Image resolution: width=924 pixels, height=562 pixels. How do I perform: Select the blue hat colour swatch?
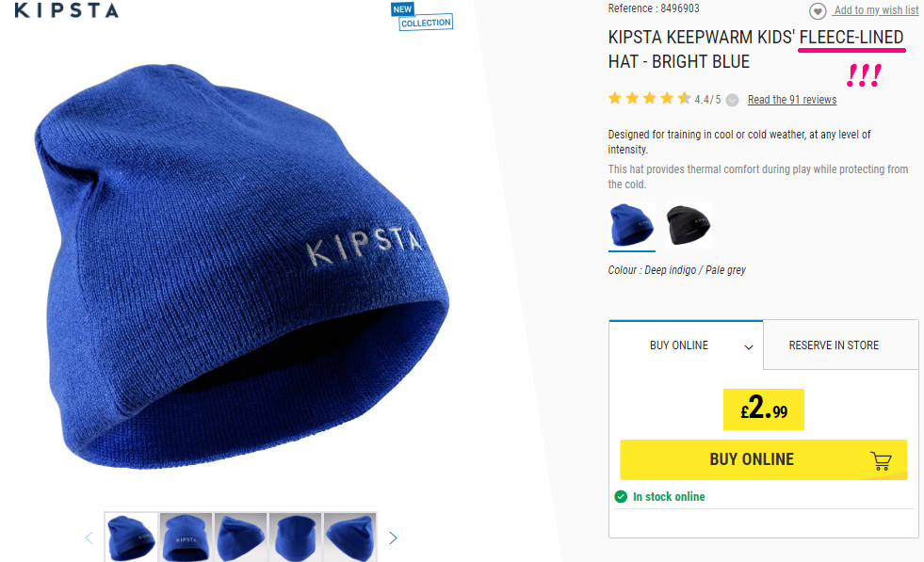pyautogui.click(x=632, y=225)
